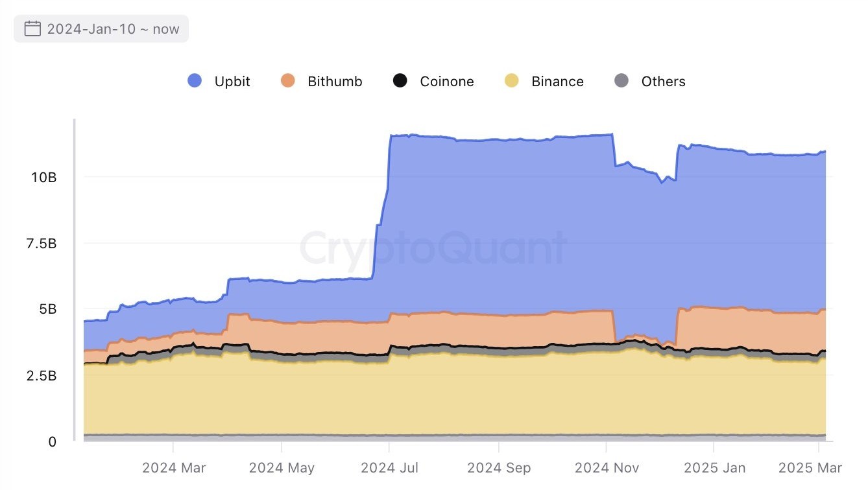The image size is (868, 490).
Task: Open the date range picker showing 2024-Jan-10
Action: (x=100, y=28)
